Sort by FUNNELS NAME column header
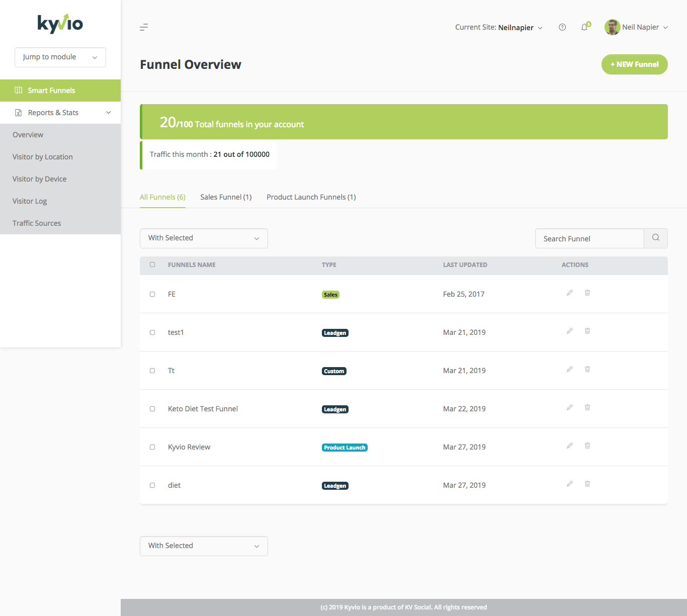Screen dimensions: 687x616 click(x=192, y=265)
